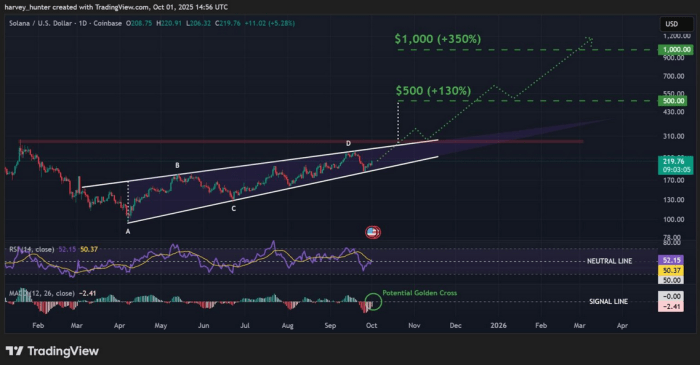Select the green 1,000.00 price label
Viewport: 700px width, 365px height.
click(x=676, y=50)
